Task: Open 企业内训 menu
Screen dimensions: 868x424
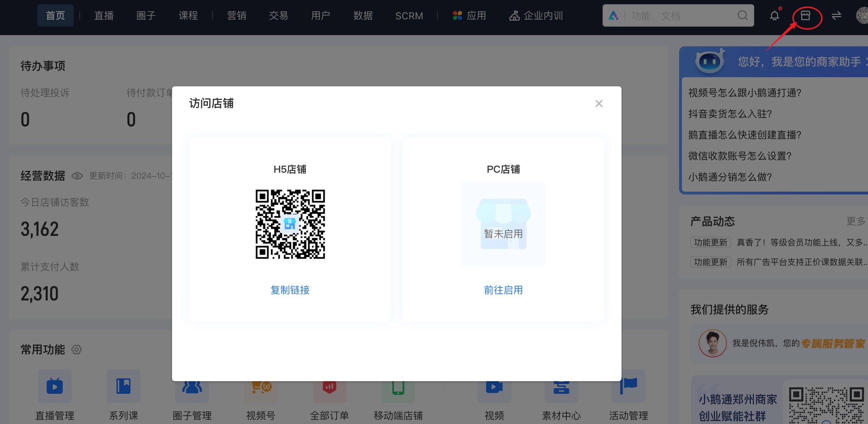Action: [x=536, y=15]
